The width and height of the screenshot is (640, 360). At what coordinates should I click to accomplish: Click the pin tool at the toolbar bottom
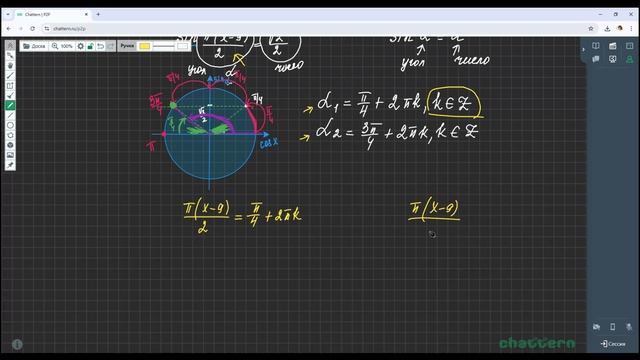tap(10, 165)
